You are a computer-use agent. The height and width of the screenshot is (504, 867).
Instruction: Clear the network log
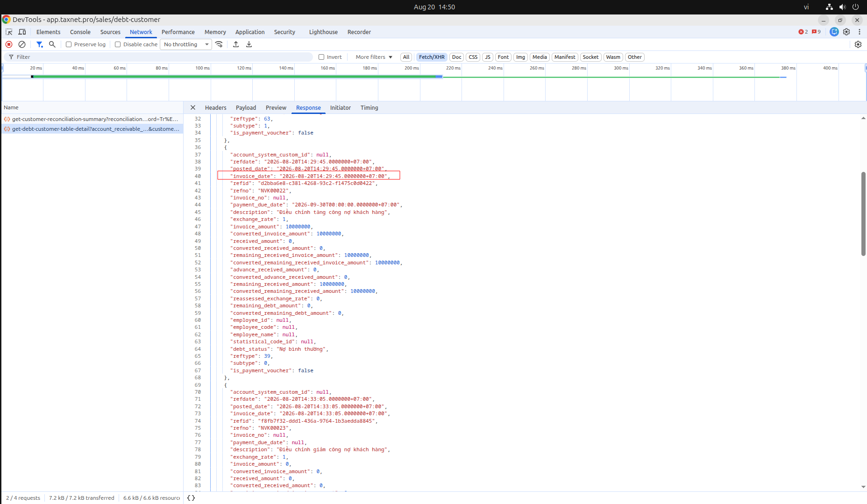[x=22, y=44]
